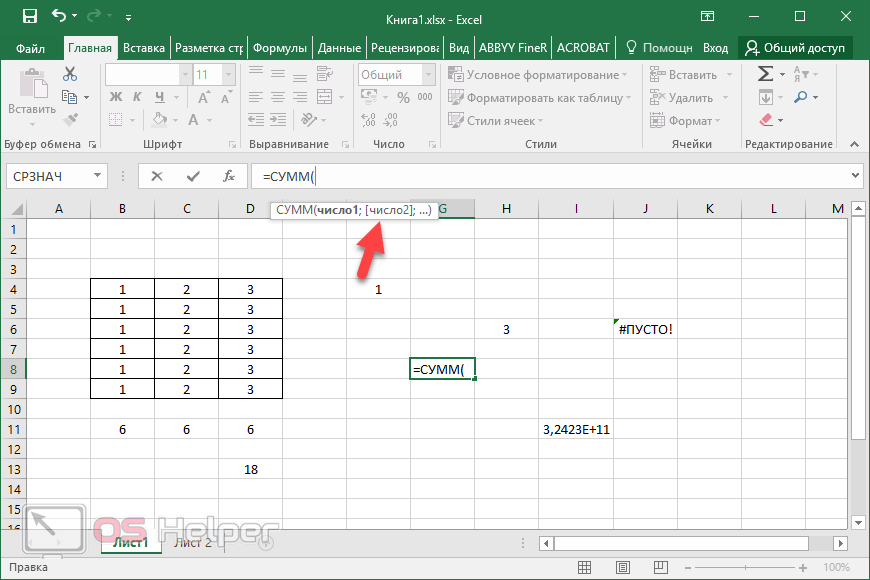
Task: Click the Save icon in title bar
Action: pyautogui.click(x=29, y=16)
